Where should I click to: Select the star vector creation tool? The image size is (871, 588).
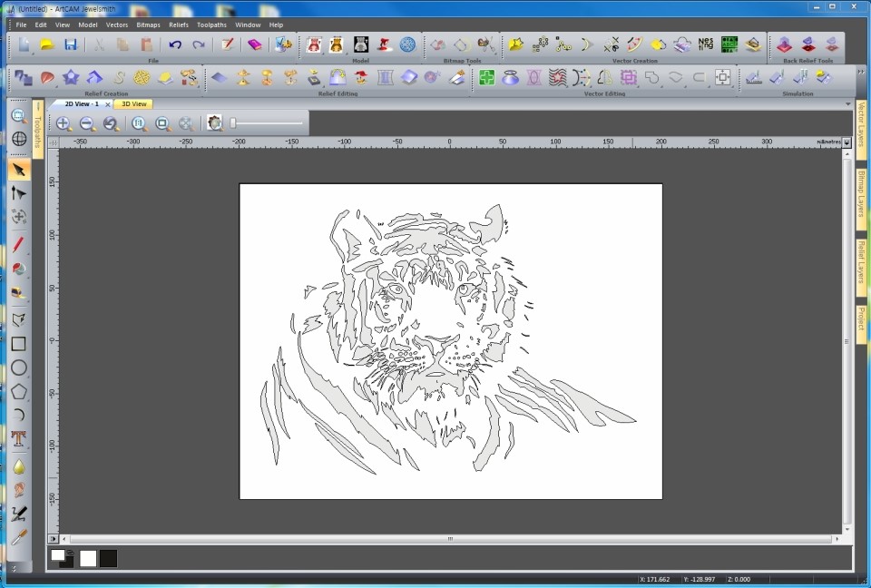coord(516,44)
